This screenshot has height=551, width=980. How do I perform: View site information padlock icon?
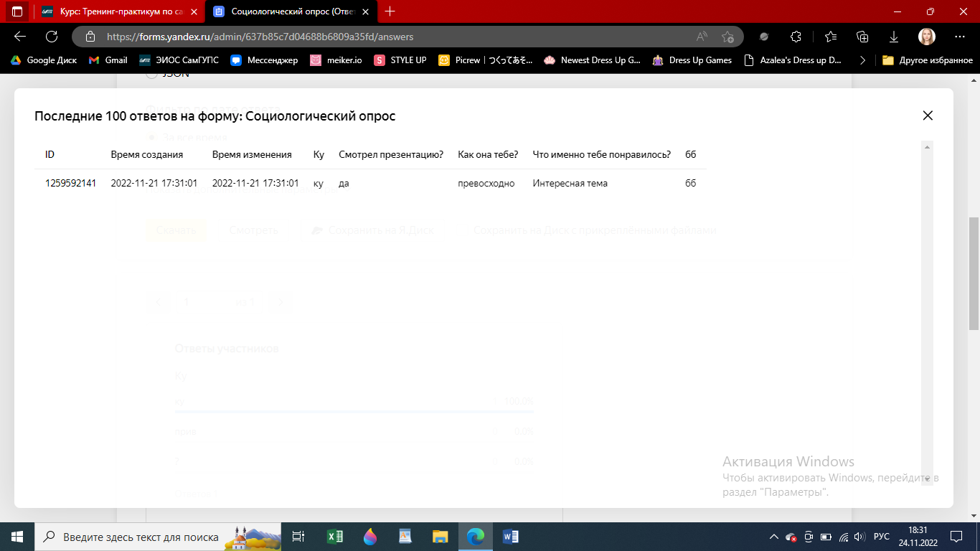coord(90,37)
